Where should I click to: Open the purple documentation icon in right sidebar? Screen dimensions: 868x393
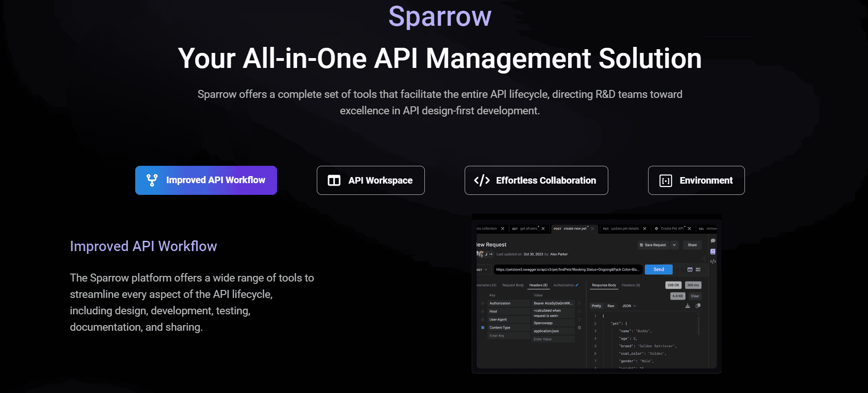(713, 252)
